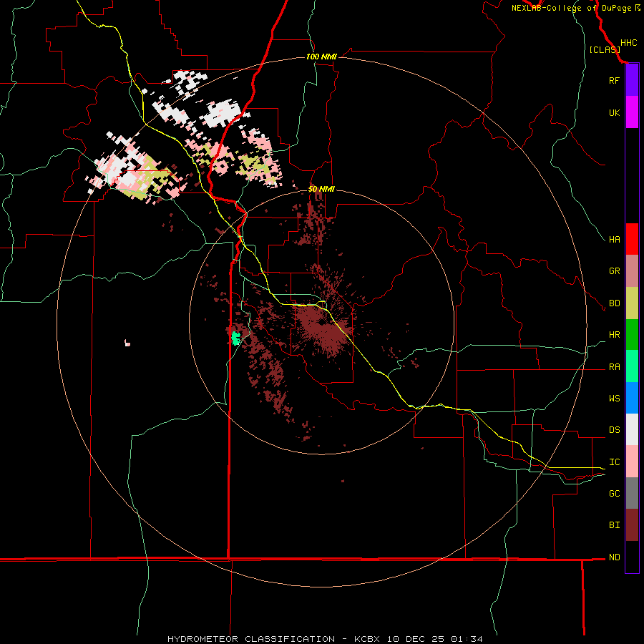Image resolution: width=644 pixels, height=644 pixels.
Task: Click the BI legend label
Action: click(x=614, y=525)
